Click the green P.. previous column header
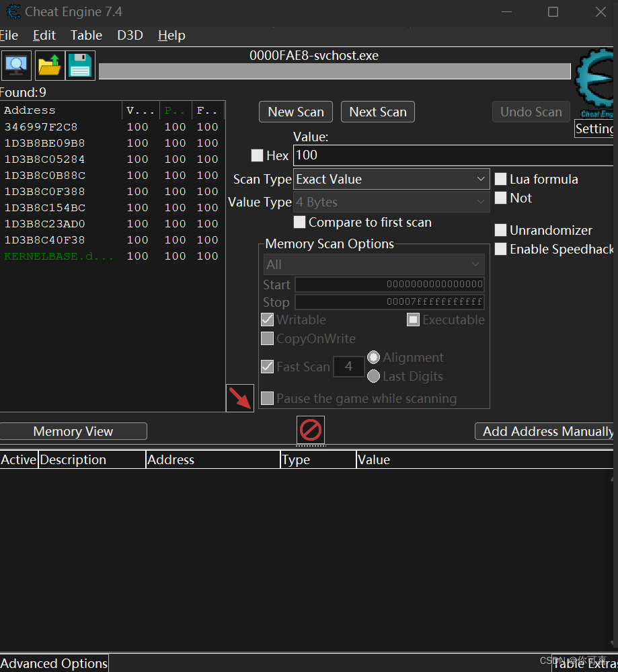The width and height of the screenshot is (618, 672). pos(176,110)
